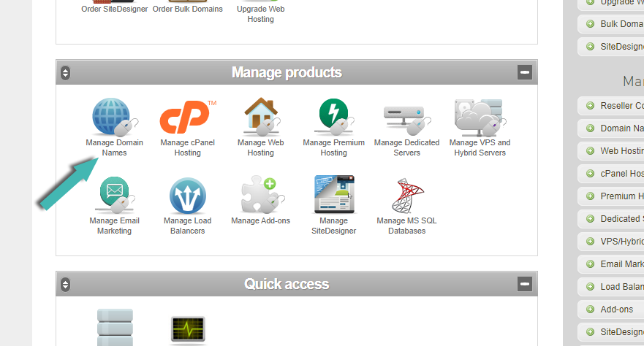The width and height of the screenshot is (644, 346).
Task: Collapse the Quick access panel
Action: [x=524, y=284]
